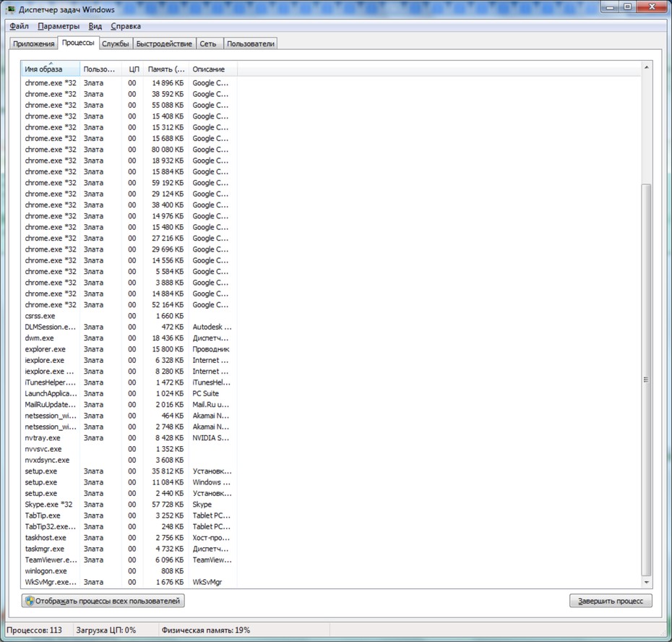The height and width of the screenshot is (642, 672).
Task: Select netsession_wi... row with 464 КБ
Action: 129,416
